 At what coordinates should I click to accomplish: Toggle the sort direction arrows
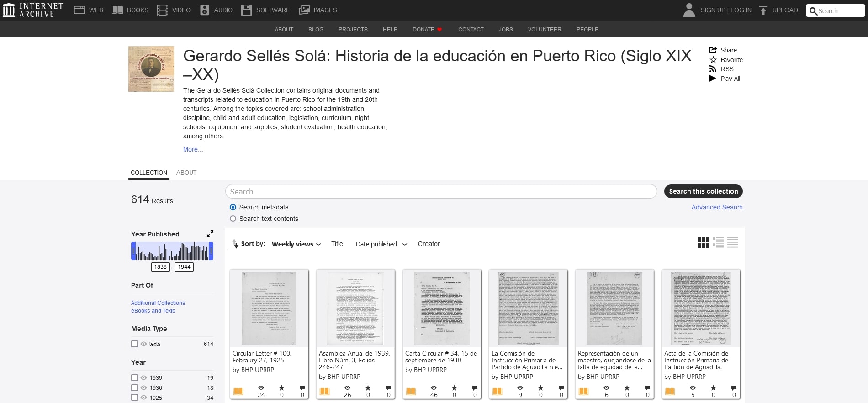235,244
